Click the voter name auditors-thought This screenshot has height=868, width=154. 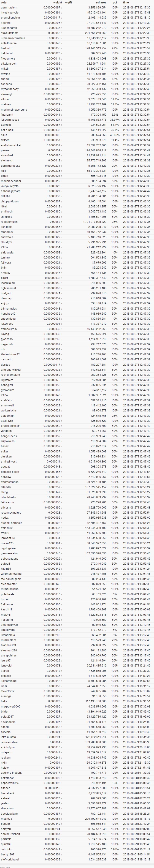[x=11, y=773]
